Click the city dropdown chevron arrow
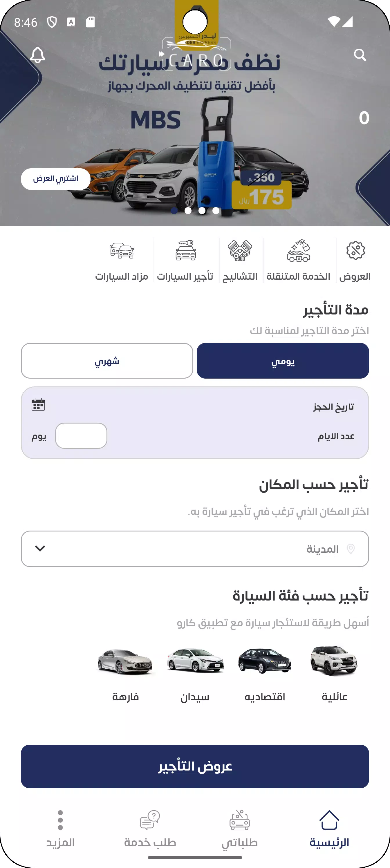The height and width of the screenshot is (868, 390). pos(40,549)
